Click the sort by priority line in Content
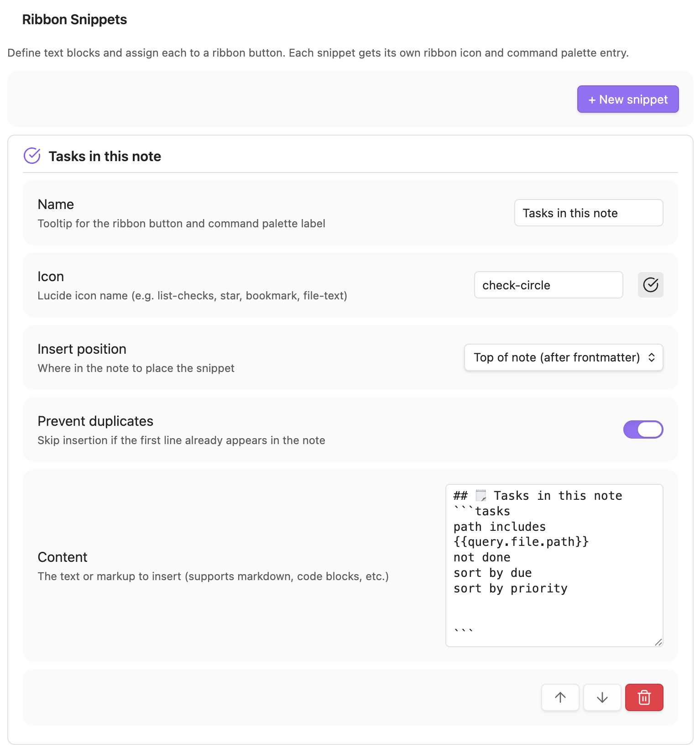 pyautogui.click(x=511, y=588)
